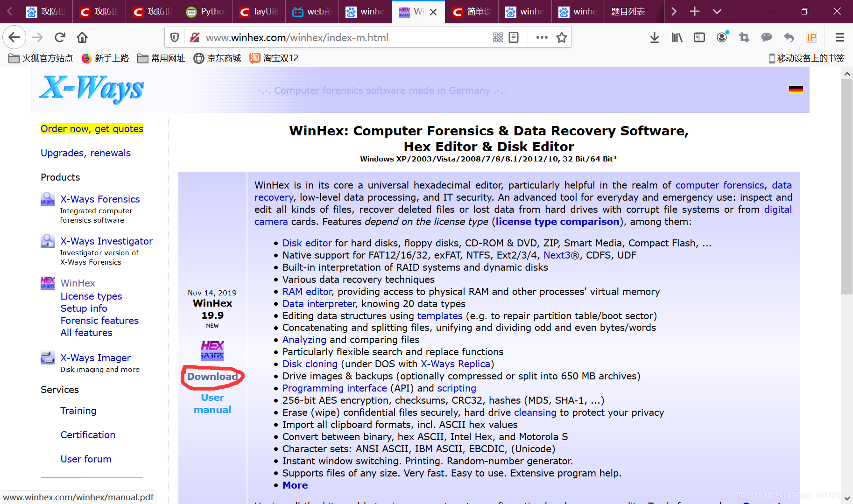Click the IP address extension icon

811,37
